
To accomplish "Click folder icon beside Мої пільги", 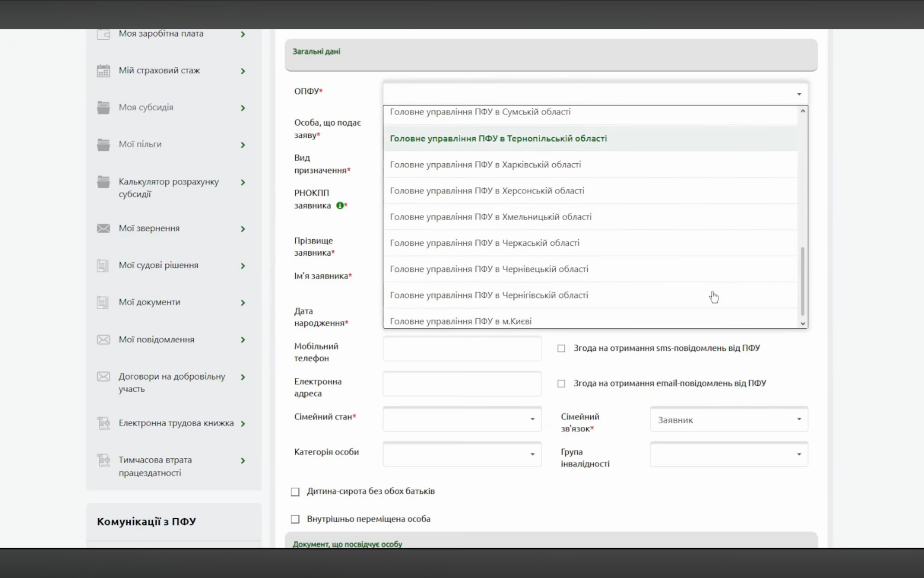I will (103, 144).
